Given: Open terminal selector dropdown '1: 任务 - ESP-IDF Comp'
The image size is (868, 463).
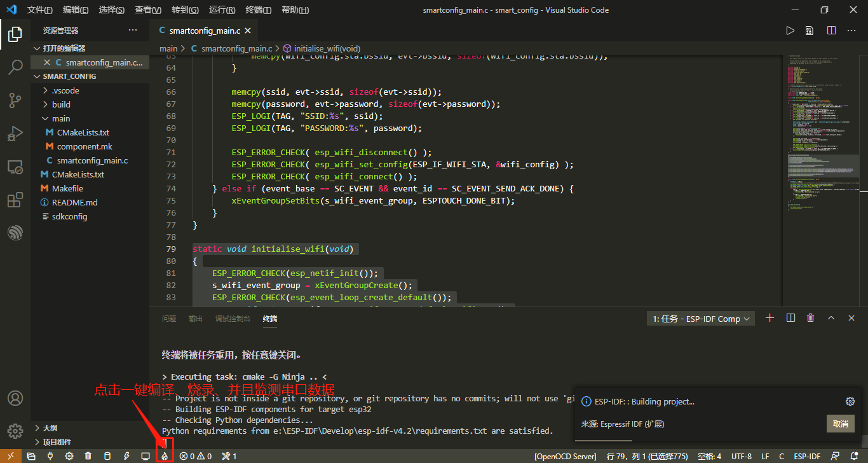Looking at the screenshot, I should 700,319.
